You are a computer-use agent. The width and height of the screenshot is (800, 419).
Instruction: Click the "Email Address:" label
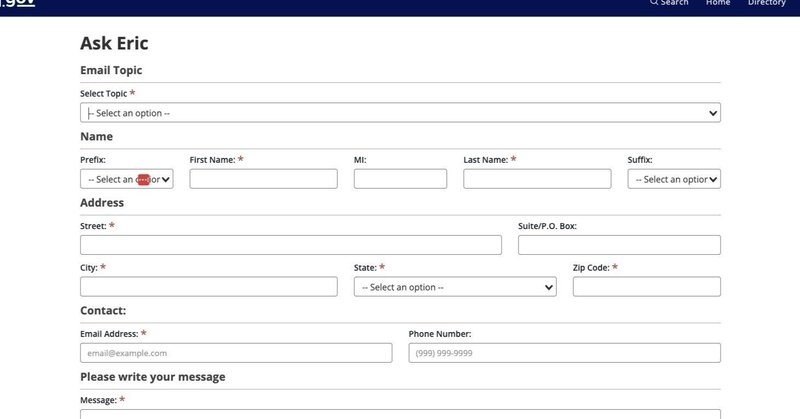click(x=109, y=334)
